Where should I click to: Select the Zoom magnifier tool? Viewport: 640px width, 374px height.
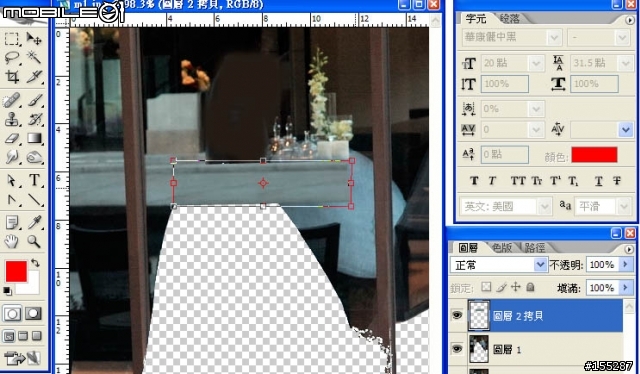point(34,241)
